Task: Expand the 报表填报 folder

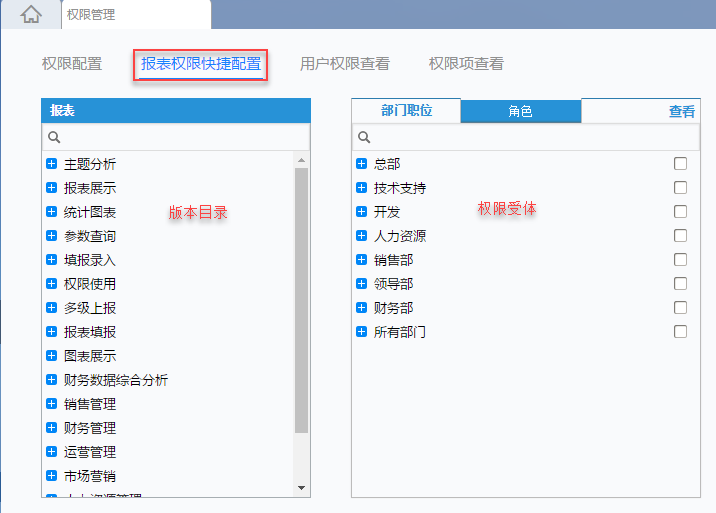Action: coord(52,332)
